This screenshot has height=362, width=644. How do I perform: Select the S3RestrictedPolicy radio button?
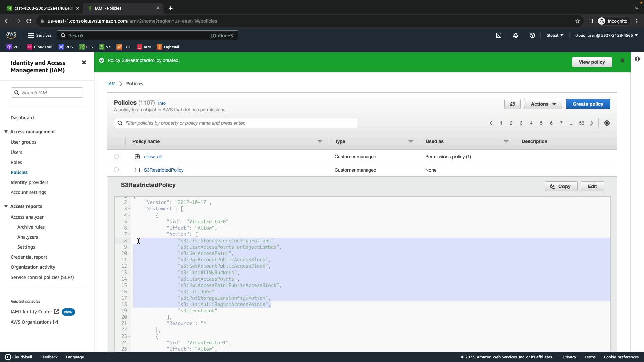click(116, 170)
